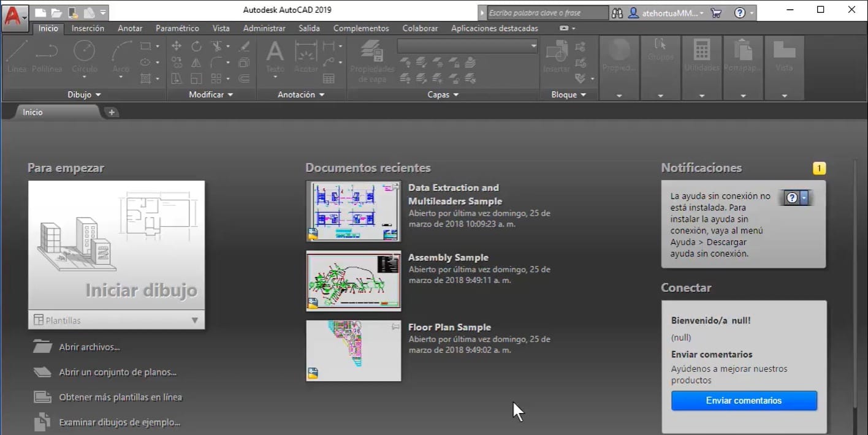868x435 pixels.
Task: Click the Open folder quick access icon
Action: tap(56, 12)
